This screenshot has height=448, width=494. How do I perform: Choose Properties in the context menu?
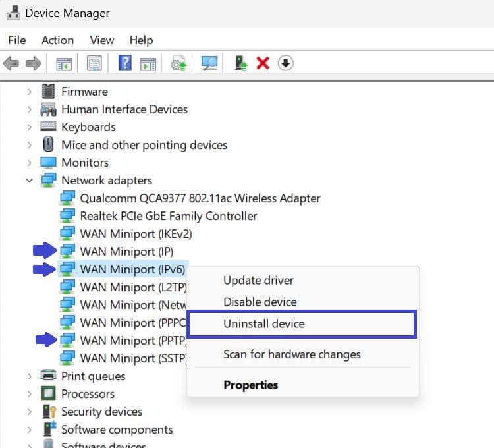click(x=250, y=385)
